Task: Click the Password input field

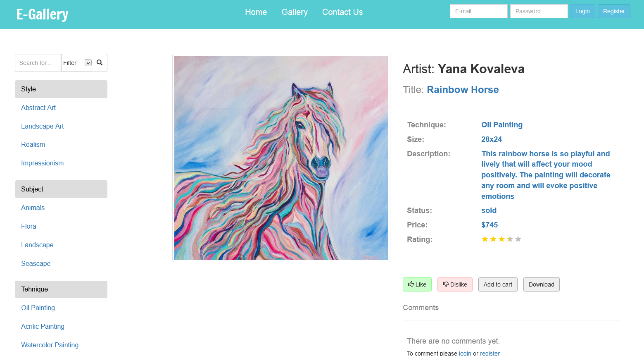Action: coord(539,11)
